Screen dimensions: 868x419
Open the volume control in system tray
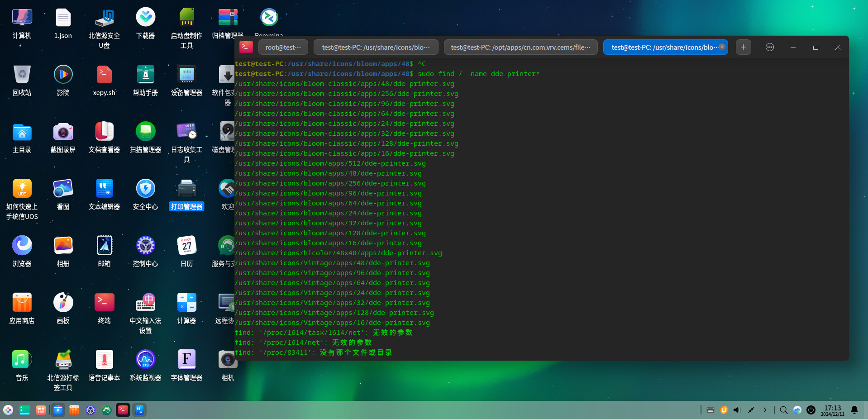[x=737, y=410]
